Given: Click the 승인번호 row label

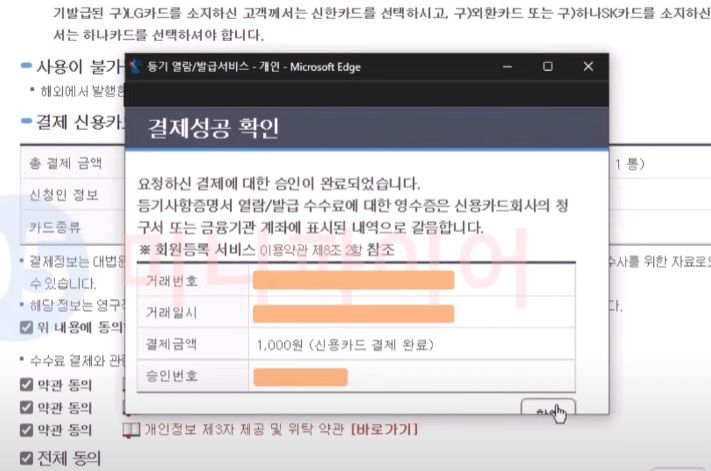Looking at the screenshot, I should click(172, 376).
